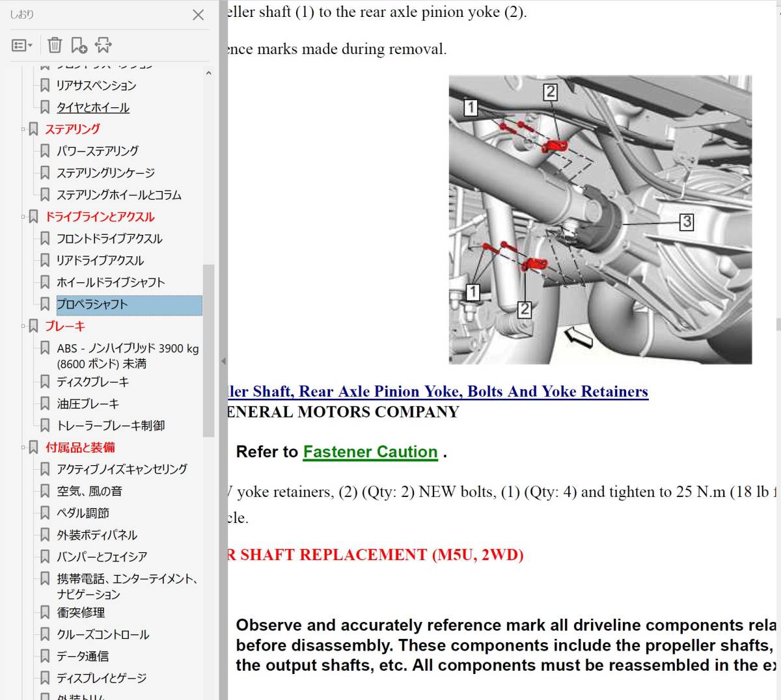Screen dimensions: 781x700
Task: Click the bookmark panel scroll up arrow
Action: coord(208,74)
